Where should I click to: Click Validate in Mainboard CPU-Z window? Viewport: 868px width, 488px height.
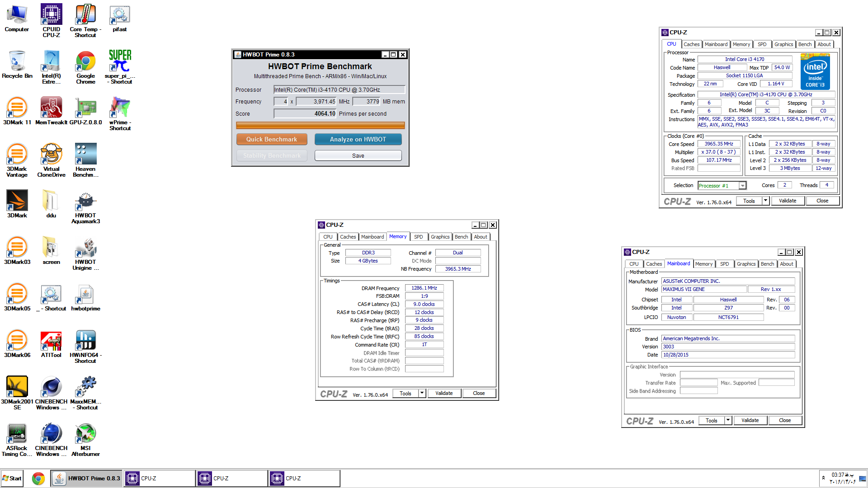[x=750, y=420]
